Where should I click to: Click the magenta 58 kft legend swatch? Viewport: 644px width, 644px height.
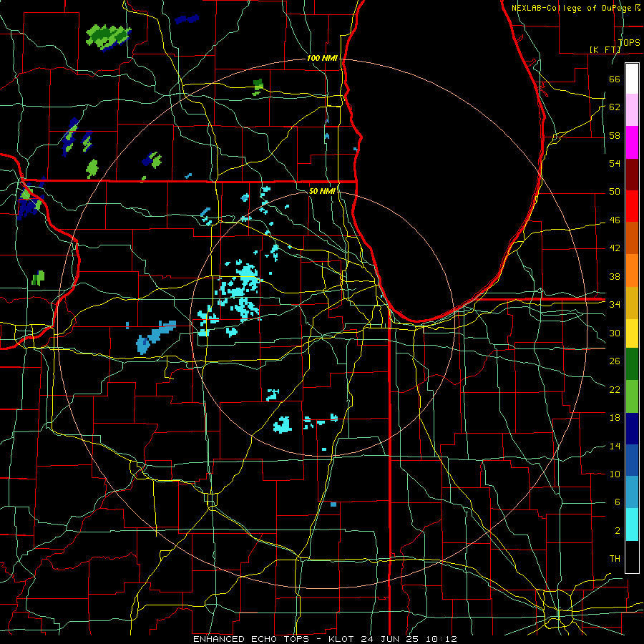pos(632,142)
